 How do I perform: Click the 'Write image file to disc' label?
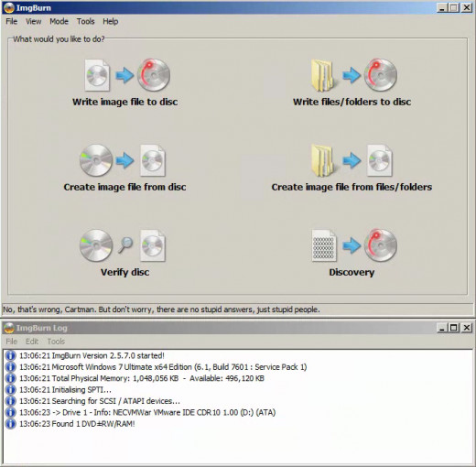pyautogui.click(x=125, y=102)
